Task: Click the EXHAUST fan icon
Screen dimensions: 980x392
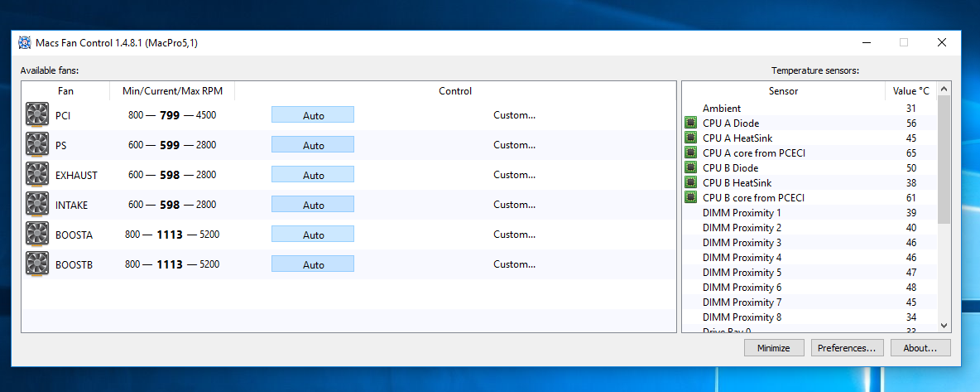Action: [x=37, y=175]
